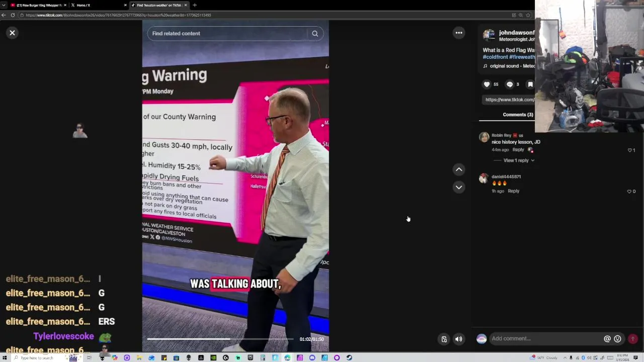Post comment with the red arrow button

pyautogui.click(x=633, y=339)
